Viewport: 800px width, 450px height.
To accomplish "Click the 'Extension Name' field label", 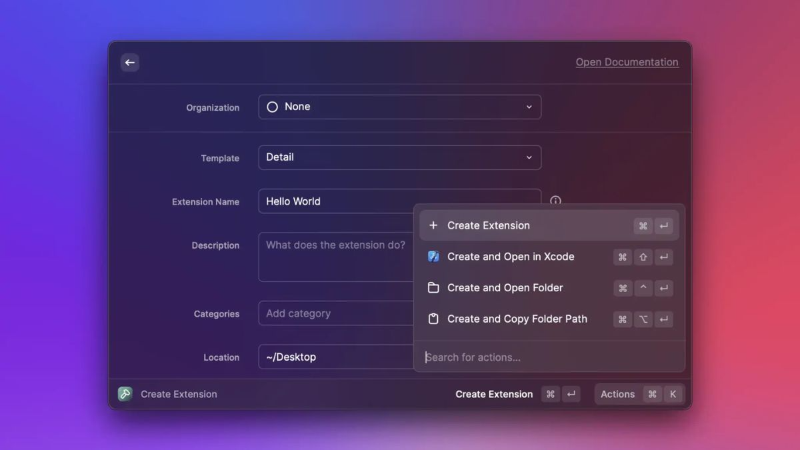I will click(x=206, y=202).
